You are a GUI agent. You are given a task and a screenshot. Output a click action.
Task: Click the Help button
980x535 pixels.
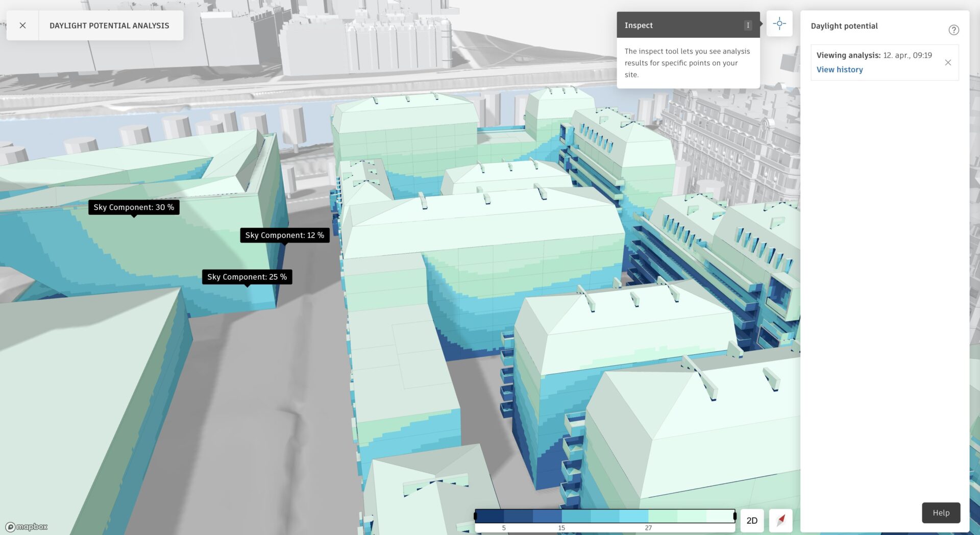click(x=941, y=513)
